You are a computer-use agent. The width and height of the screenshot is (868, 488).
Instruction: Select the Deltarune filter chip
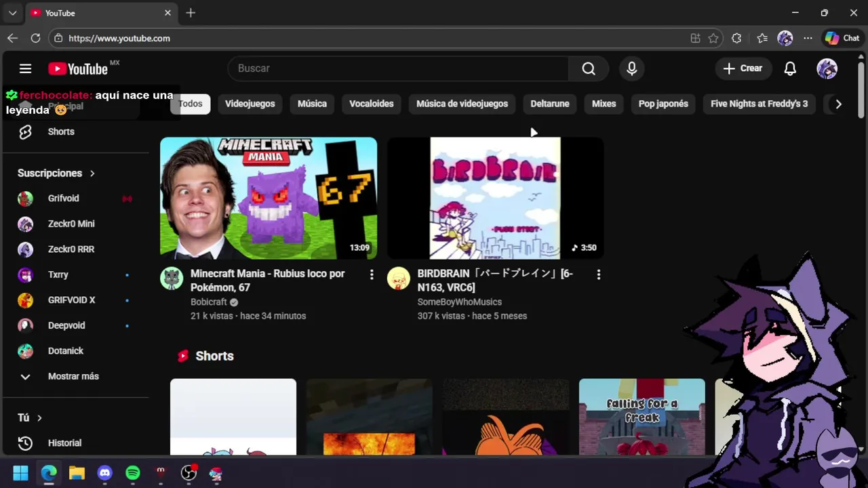pyautogui.click(x=550, y=104)
